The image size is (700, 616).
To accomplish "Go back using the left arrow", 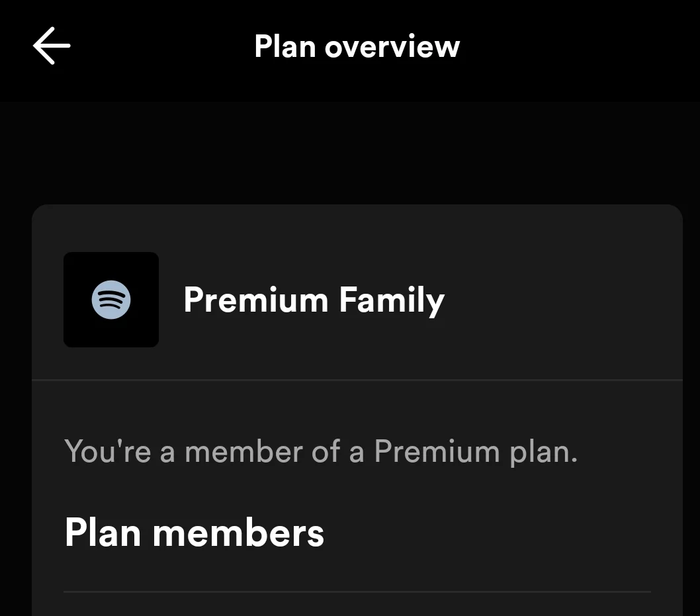I will point(52,46).
